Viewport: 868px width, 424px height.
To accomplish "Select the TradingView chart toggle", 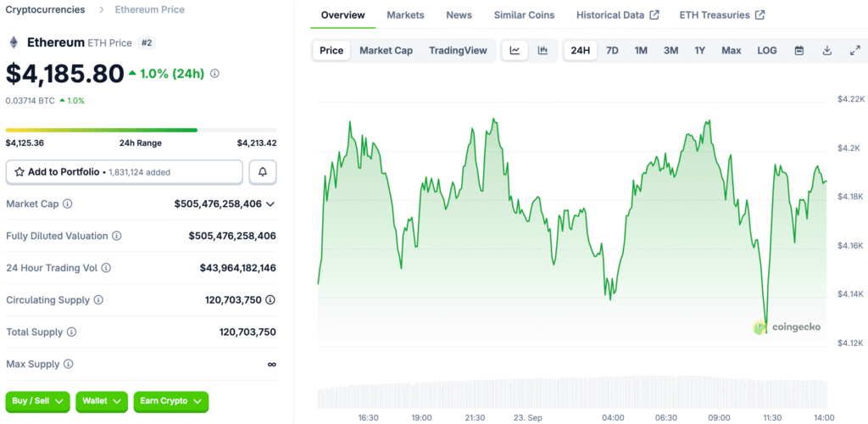I will [x=458, y=50].
